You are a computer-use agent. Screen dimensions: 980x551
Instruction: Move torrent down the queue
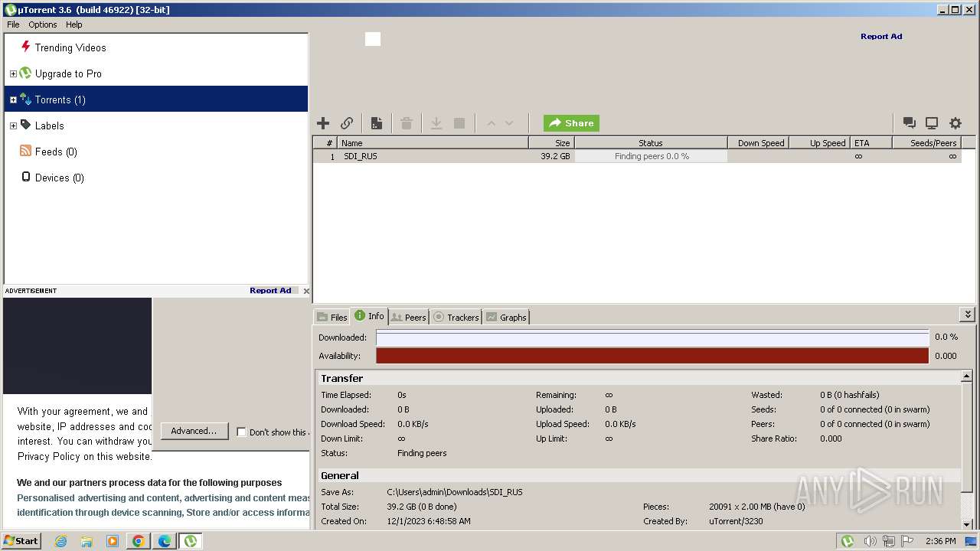pos(509,123)
